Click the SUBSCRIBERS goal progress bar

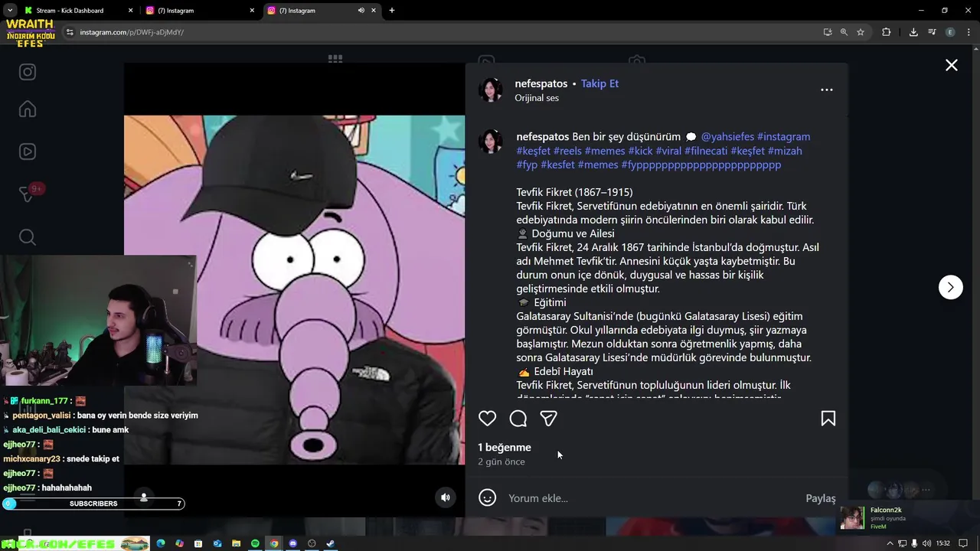pyautogui.click(x=93, y=504)
